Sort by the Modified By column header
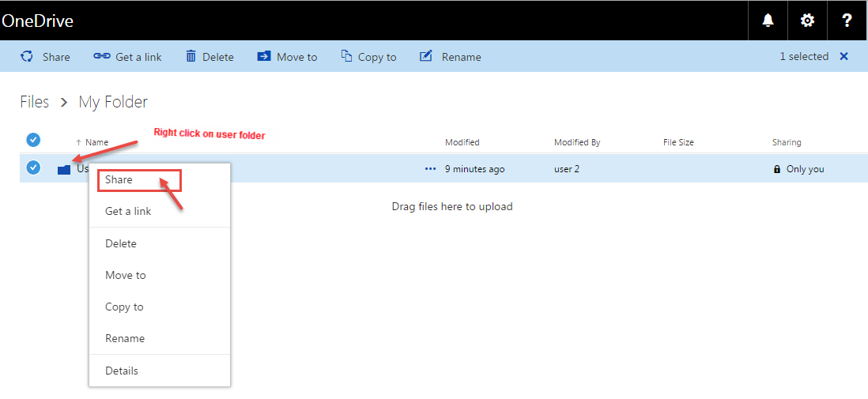 click(x=577, y=142)
